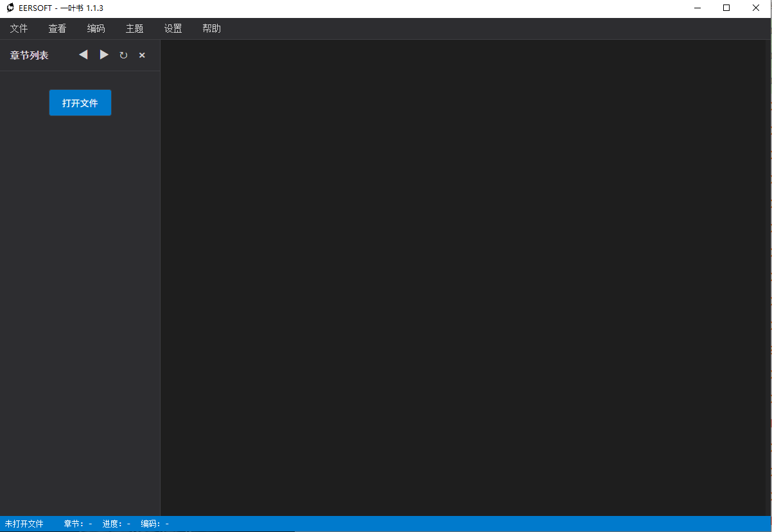
Task: Click the empty dark reading area
Action: (x=466, y=277)
